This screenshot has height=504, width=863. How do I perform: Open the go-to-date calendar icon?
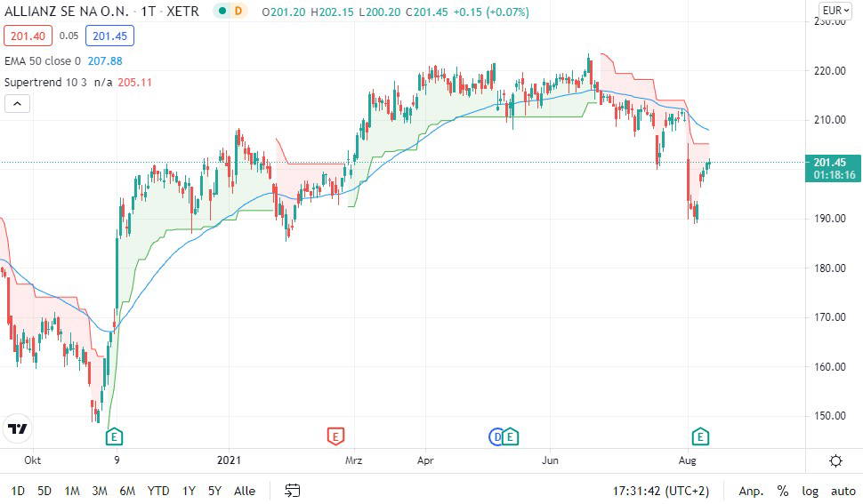coord(292,491)
